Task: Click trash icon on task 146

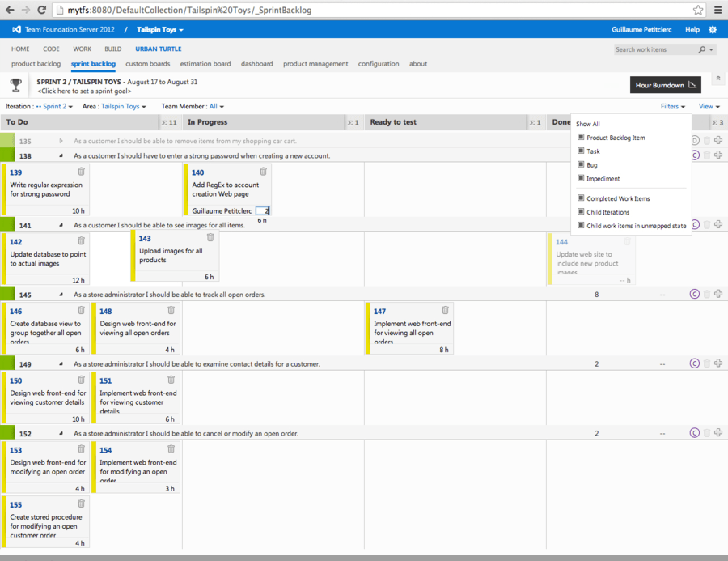Action: tap(81, 309)
